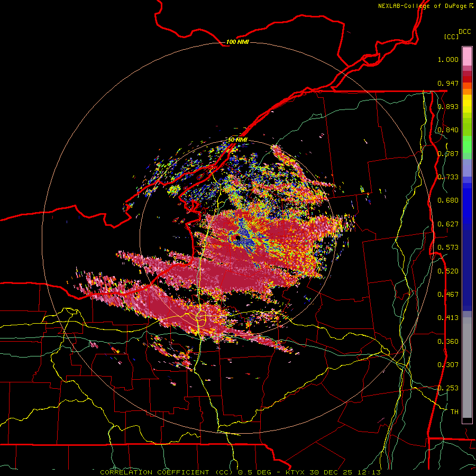Image resolution: width=476 pixels, height=476 pixels.
Task: Select the 0.947 color scale value
Action: 448,83
